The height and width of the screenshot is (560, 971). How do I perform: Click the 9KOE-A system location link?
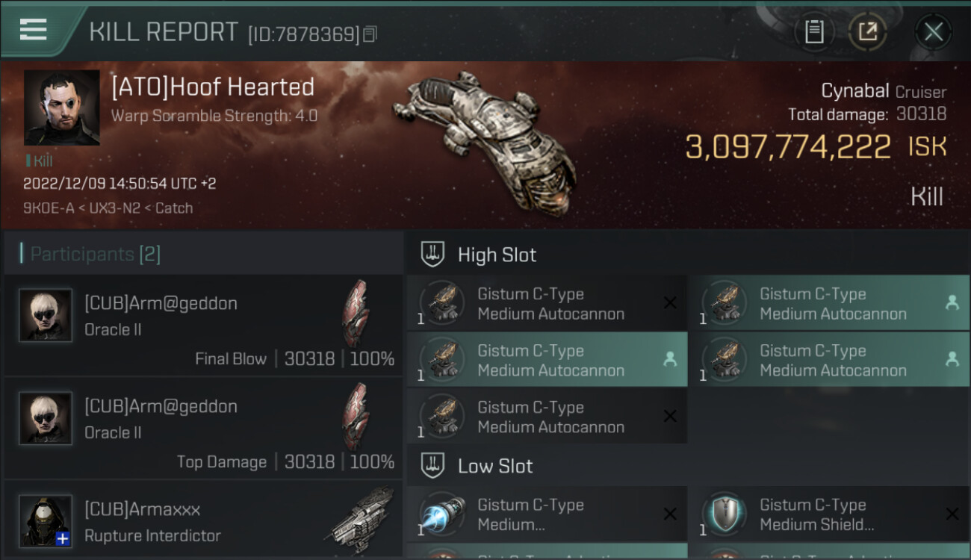pos(47,208)
